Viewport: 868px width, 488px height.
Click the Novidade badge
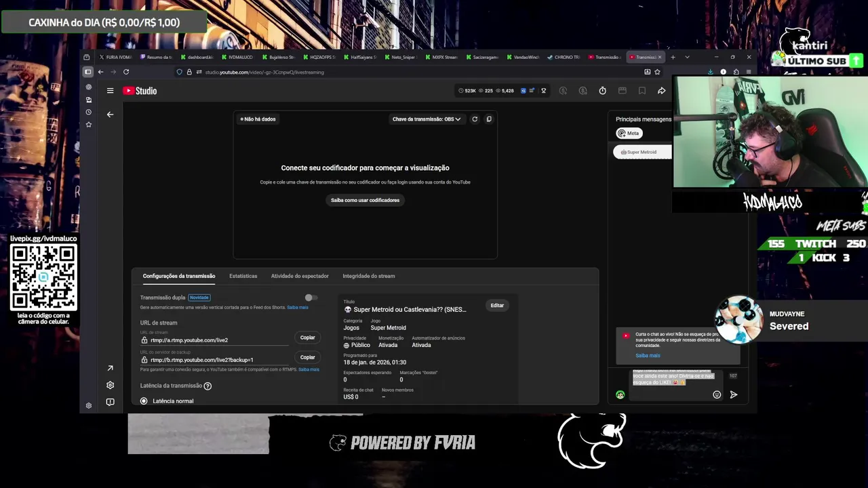pyautogui.click(x=199, y=298)
